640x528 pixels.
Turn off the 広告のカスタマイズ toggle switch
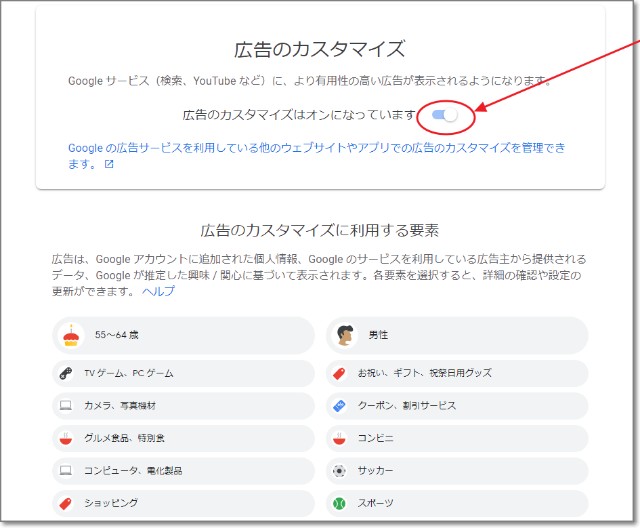tap(446, 116)
